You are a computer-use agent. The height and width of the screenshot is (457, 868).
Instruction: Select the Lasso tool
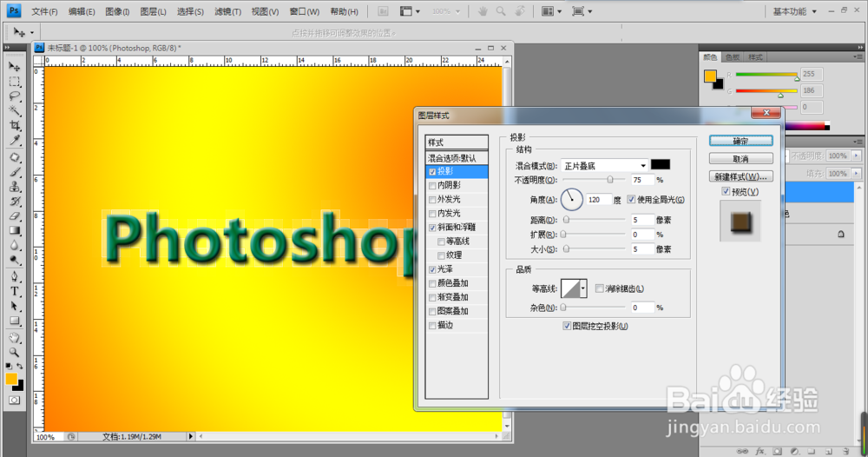pos(15,96)
